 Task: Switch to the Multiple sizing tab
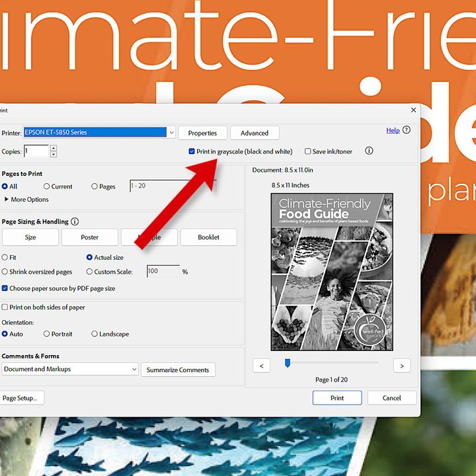click(x=149, y=237)
